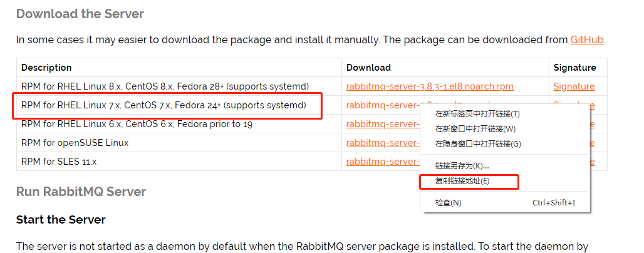Choose "链接另存为(K)..." from the context menu
Screen dimensions: 644x253
[462, 166]
